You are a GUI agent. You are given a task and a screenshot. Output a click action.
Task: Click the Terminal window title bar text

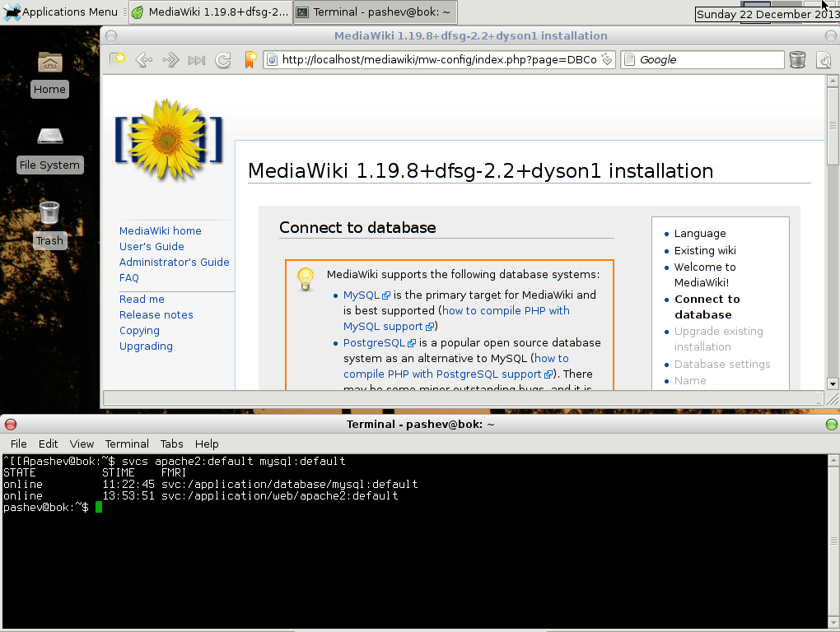click(421, 425)
